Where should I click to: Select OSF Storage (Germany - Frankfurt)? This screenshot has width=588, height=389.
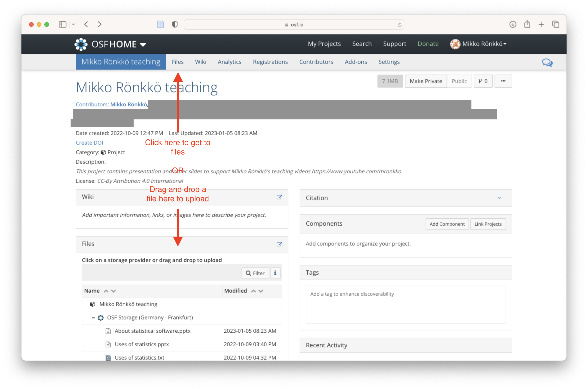[150, 317]
